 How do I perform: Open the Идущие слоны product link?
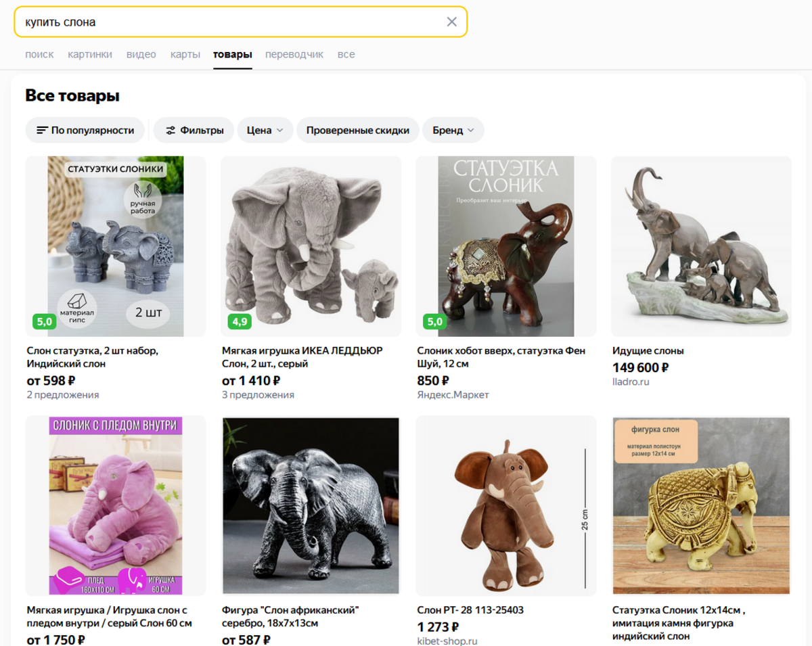[x=648, y=350]
